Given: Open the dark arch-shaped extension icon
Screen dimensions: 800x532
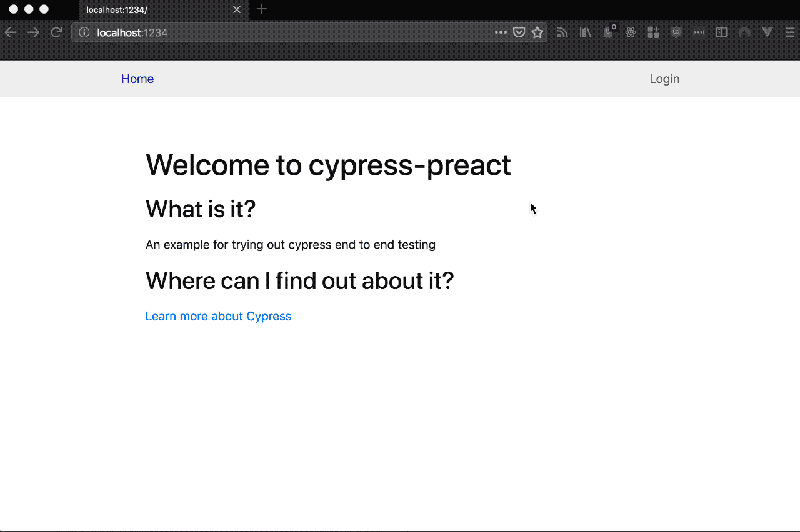Looking at the screenshot, I should pyautogui.click(x=744, y=32).
